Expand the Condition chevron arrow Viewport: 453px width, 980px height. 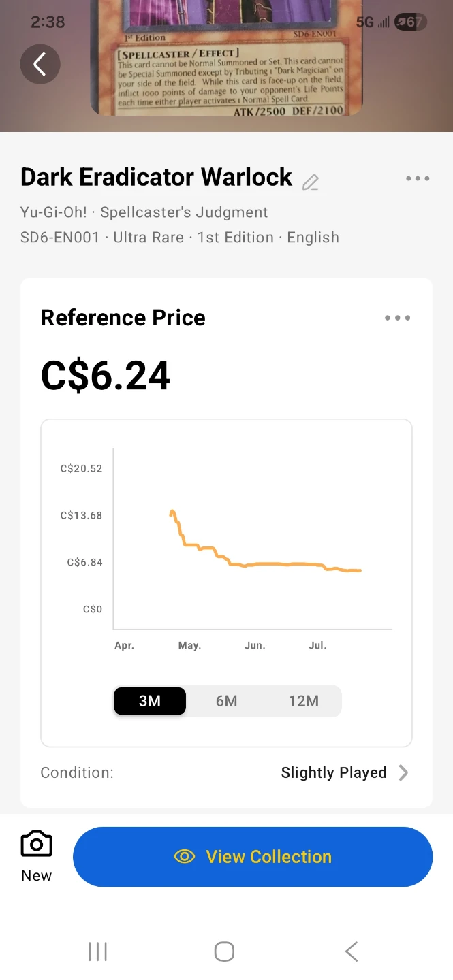[403, 772]
